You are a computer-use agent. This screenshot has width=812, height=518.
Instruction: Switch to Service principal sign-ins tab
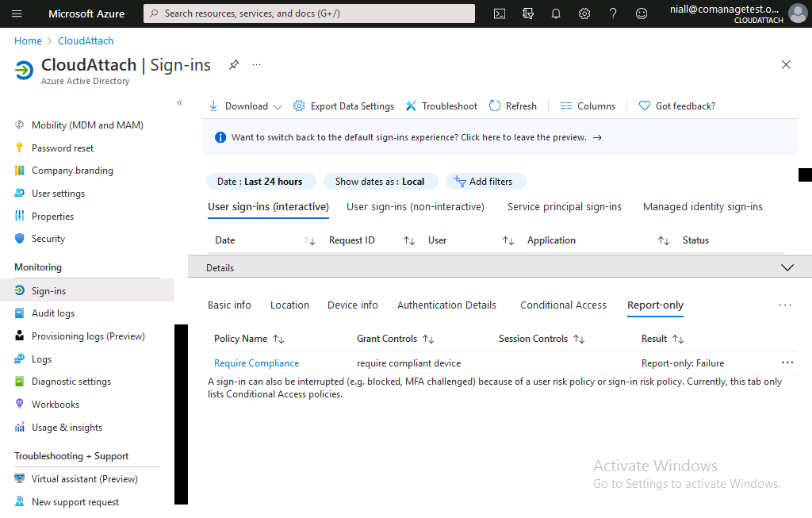pyautogui.click(x=565, y=207)
